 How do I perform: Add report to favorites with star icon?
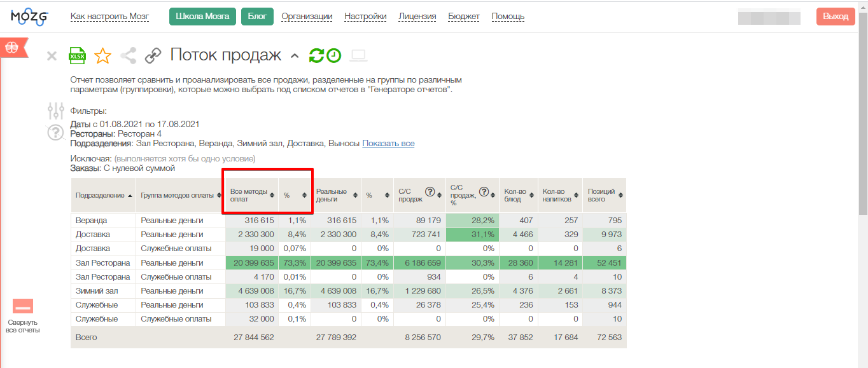(102, 56)
